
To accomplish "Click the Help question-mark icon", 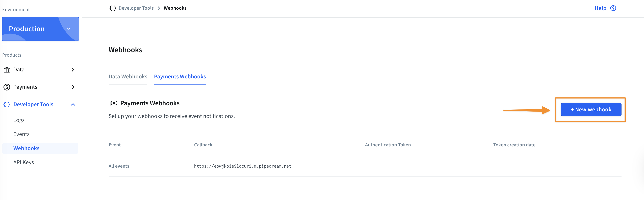I will 613,8.
